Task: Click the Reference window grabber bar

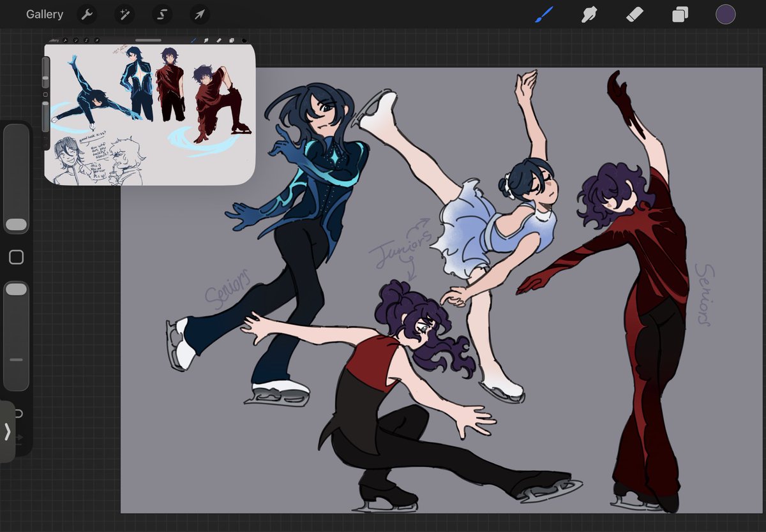Action: coord(149,40)
